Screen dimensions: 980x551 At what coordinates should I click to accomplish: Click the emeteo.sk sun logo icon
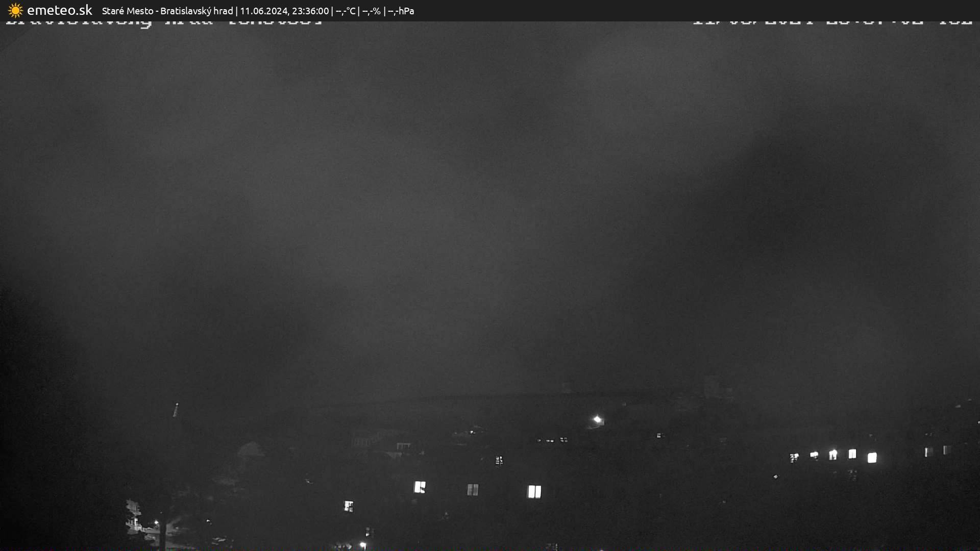point(15,11)
